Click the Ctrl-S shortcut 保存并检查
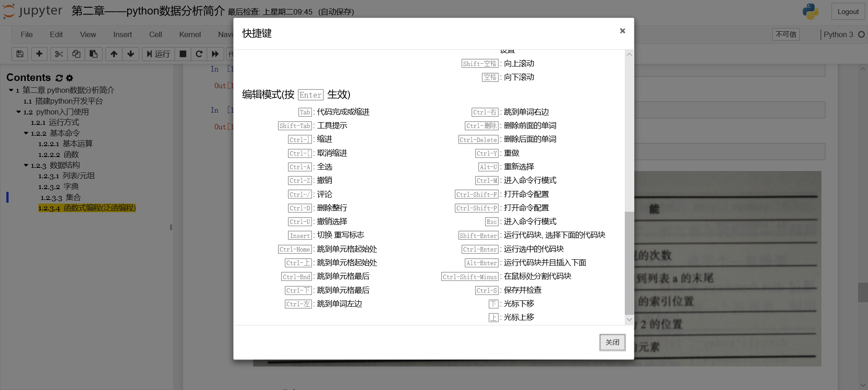Image resolution: width=868 pixels, height=390 pixels. click(x=508, y=290)
